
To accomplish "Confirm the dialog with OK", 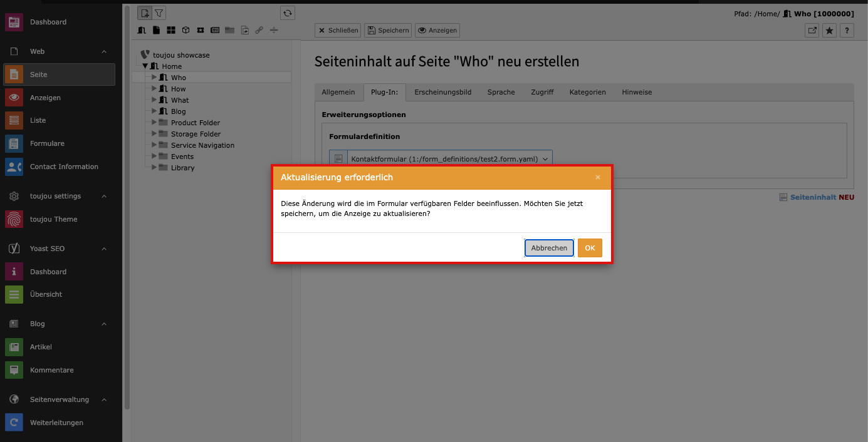I will tap(590, 248).
